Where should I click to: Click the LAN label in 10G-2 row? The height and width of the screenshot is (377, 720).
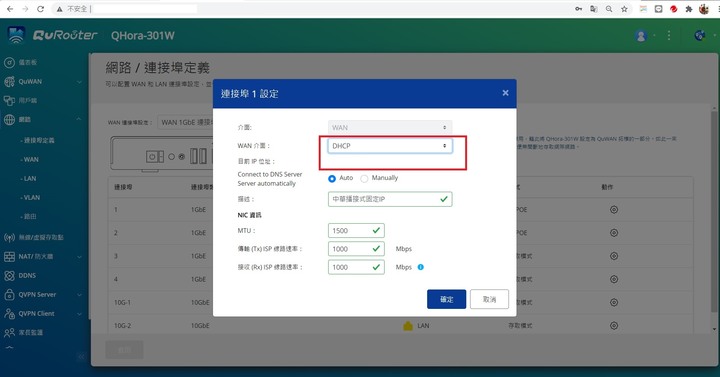[423, 326]
